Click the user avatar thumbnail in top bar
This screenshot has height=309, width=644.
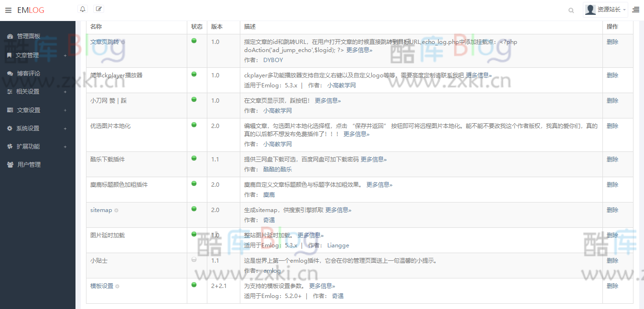pos(590,9)
